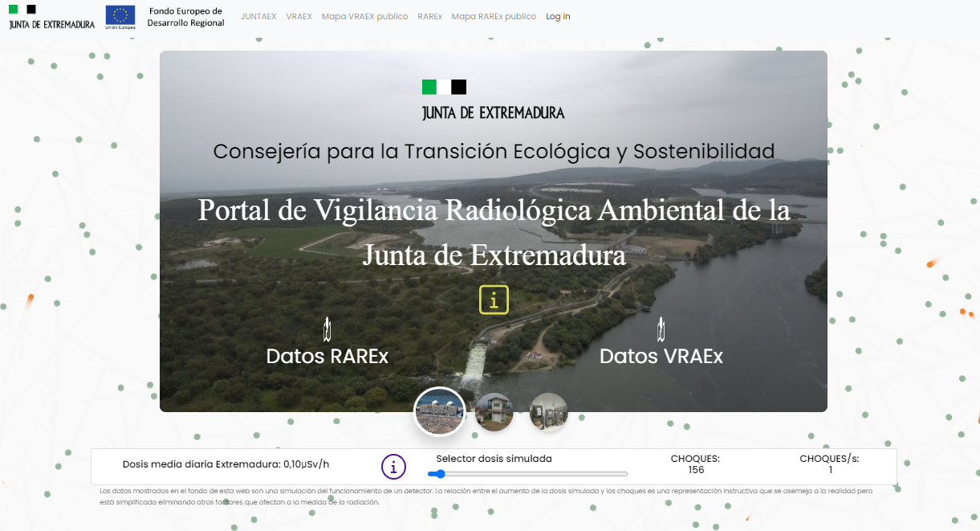Select the nuclear plant thumbnail
The image size is (980, 531).
(x=439, y=412)
